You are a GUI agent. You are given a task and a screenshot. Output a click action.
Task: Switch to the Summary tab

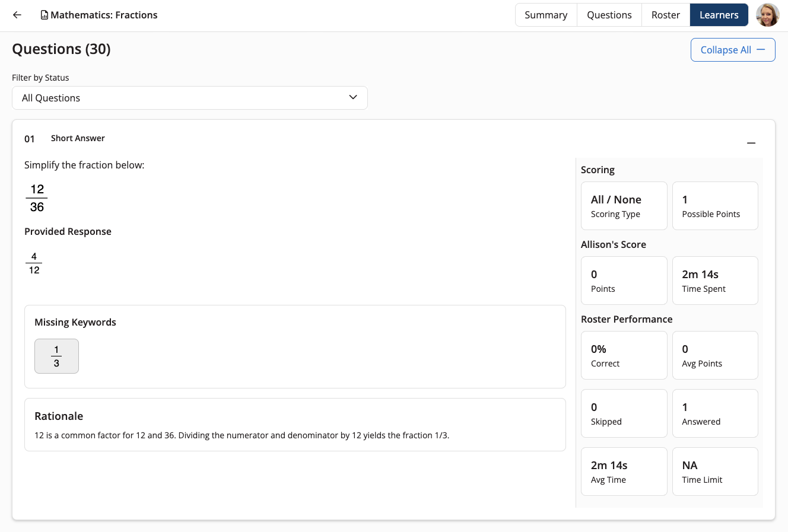pos(546,15)
